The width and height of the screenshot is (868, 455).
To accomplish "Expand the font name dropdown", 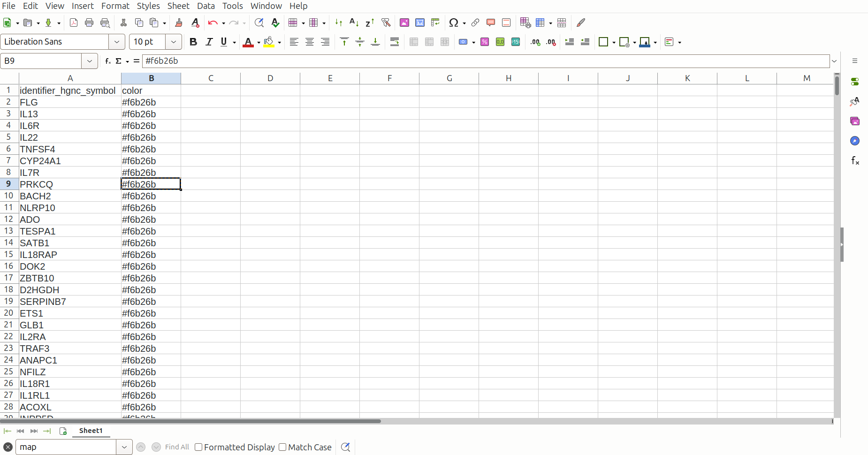I will (x=116, y=42).
